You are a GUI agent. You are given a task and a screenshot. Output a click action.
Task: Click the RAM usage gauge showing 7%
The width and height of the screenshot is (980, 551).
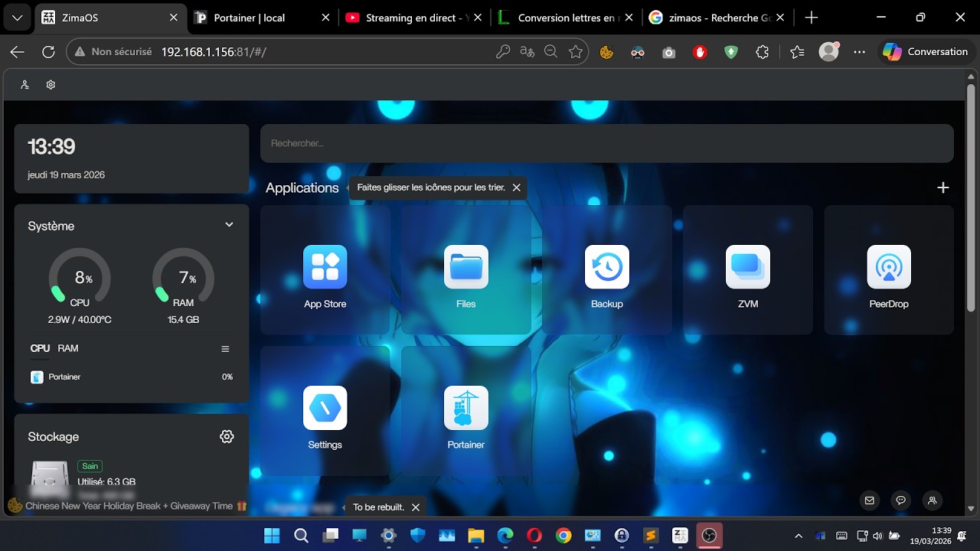pos(184,278)
